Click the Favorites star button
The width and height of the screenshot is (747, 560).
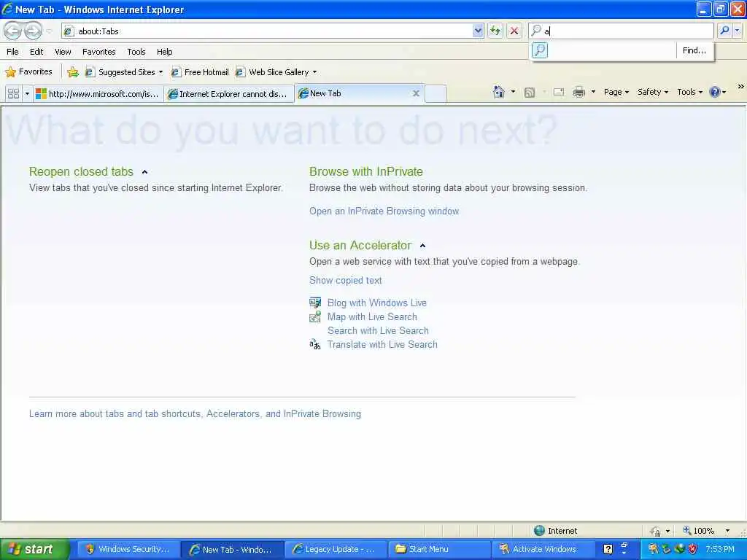click(28, 72)
